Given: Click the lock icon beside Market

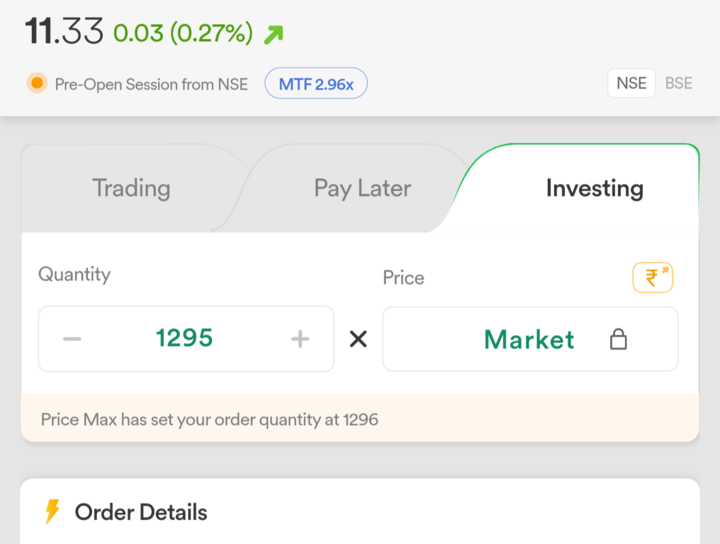Looking at the screenshot, I should (x=618, y=340).
